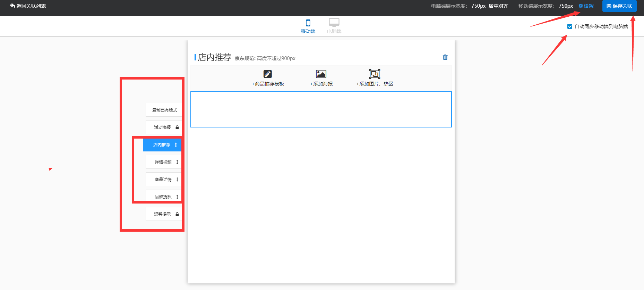Delete the 店内推荐 section with trash icon

click(x=445, y=57)
